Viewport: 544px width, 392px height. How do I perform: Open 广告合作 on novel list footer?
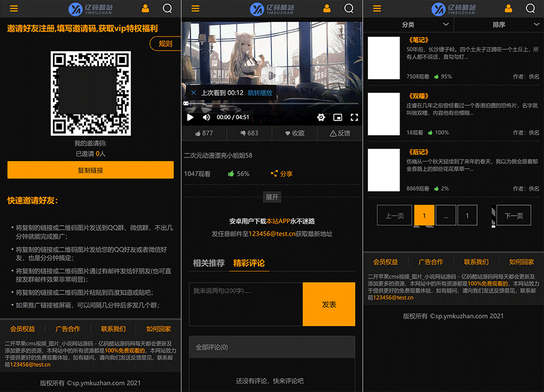(x=431, y=262)
